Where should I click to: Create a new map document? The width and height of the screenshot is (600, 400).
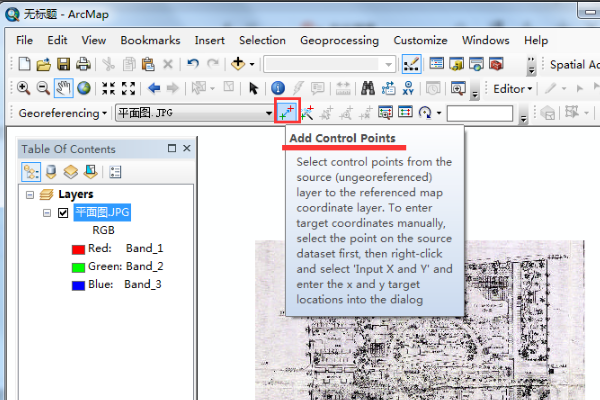coord(24,64)
